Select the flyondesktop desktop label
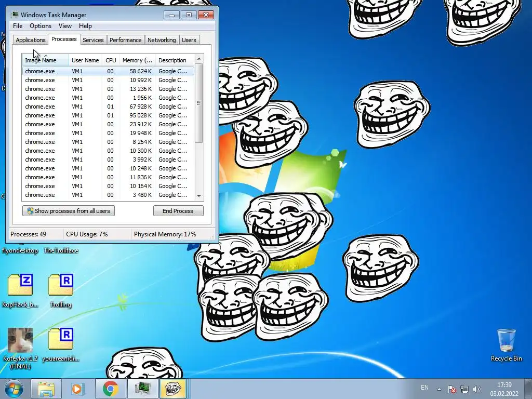 pos(20,250)
